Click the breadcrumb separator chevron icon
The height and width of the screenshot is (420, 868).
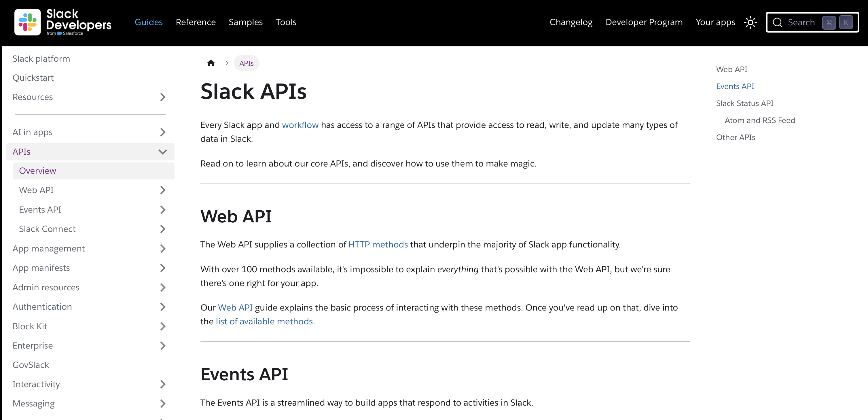coord(227,63)
